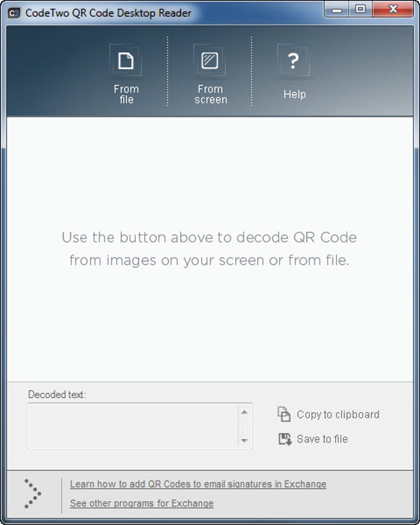Select the From screen capture icon
The image size is (420, 525).
pyautogui.click(x=210, y=61)
